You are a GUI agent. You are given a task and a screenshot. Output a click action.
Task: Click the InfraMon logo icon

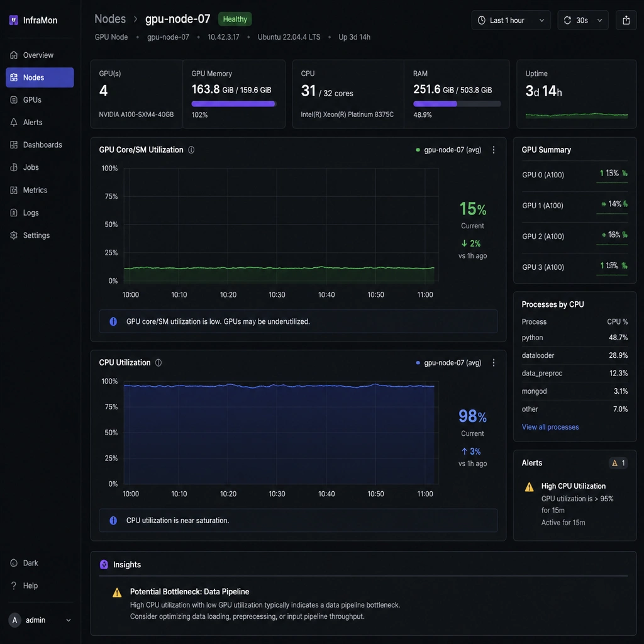pyautogui.click(x=14, y=20)
